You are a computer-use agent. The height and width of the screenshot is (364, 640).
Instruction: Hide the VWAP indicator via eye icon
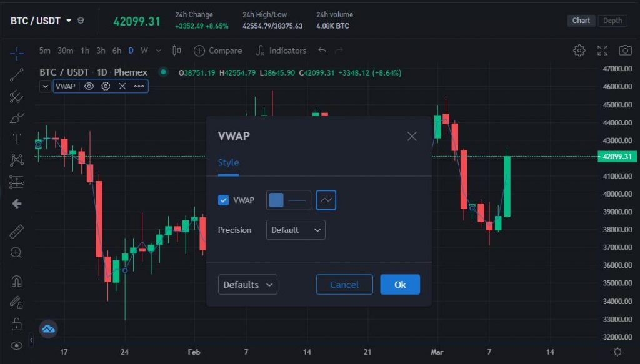pyautogui.click(x=89, y=86)
